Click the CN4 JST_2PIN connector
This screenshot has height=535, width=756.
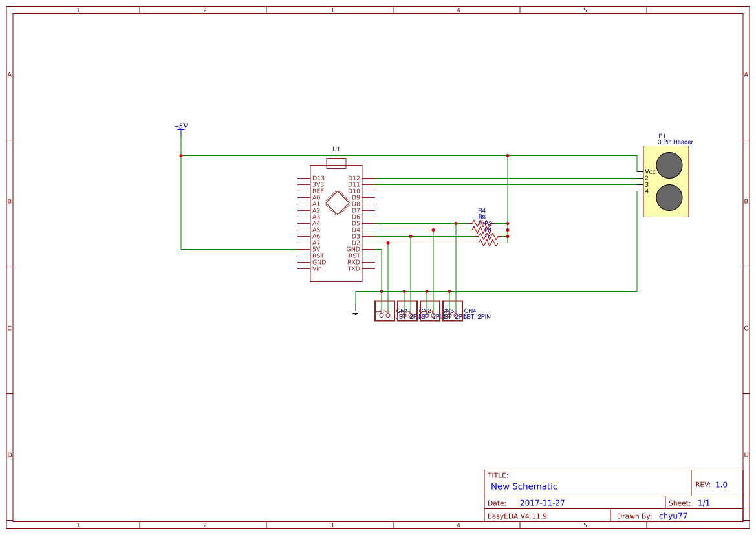click(x=452, y=312)
